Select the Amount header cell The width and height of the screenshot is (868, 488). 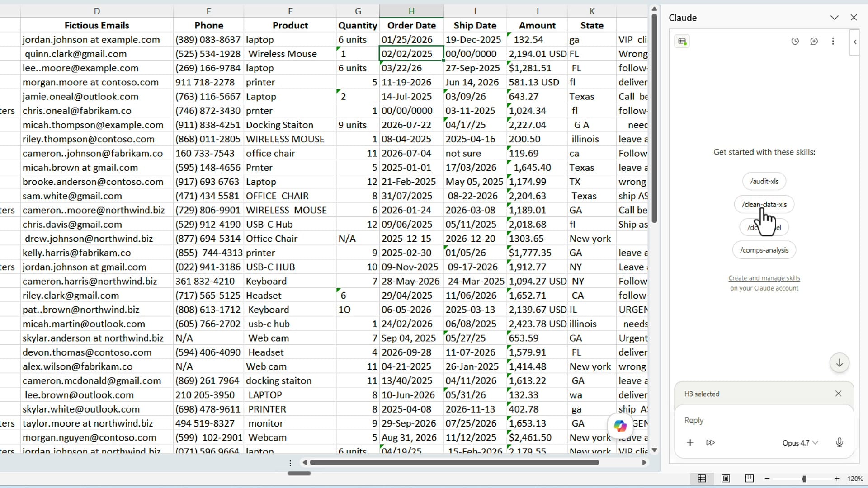[x=537, y=25]
